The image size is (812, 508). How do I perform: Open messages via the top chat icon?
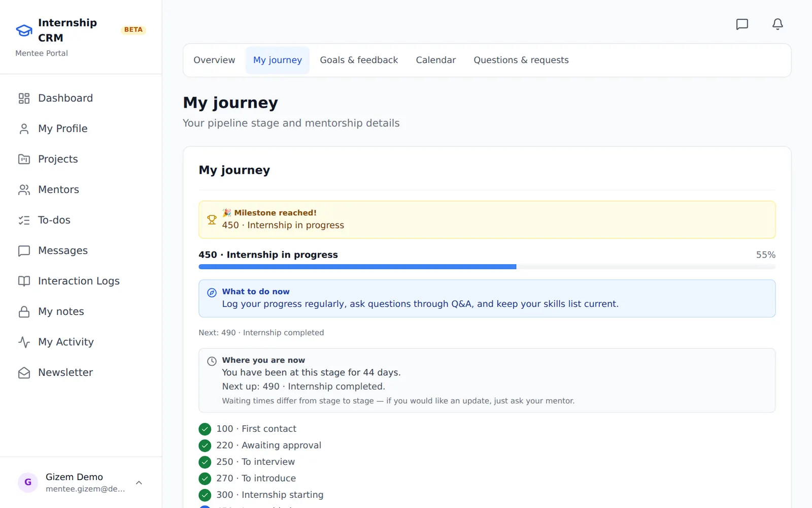coord(742,24)
